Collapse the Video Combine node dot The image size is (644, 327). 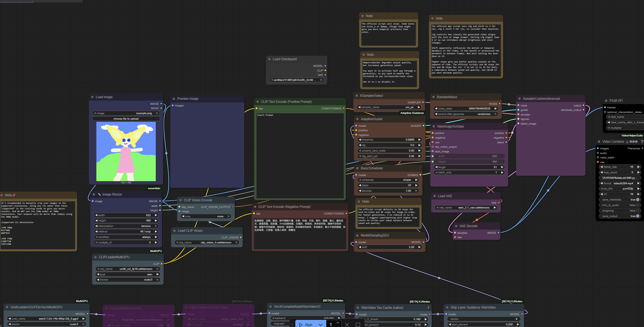[599, 142]
